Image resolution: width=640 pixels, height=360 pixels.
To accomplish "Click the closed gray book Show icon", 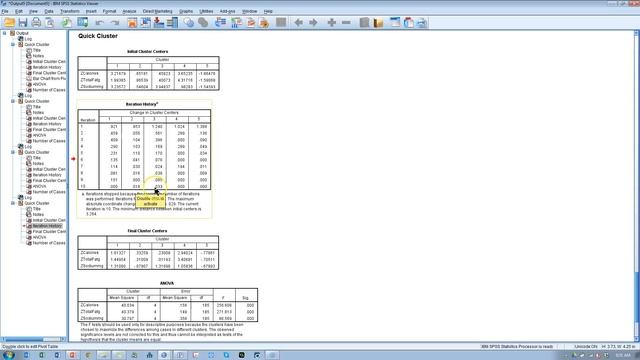I will pos(364,22).
